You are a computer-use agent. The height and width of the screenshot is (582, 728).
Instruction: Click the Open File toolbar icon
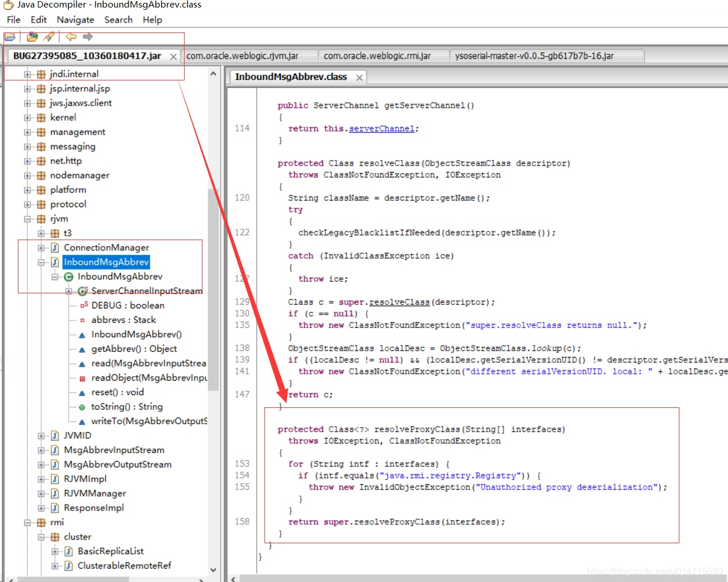click(x=10, y=37)
